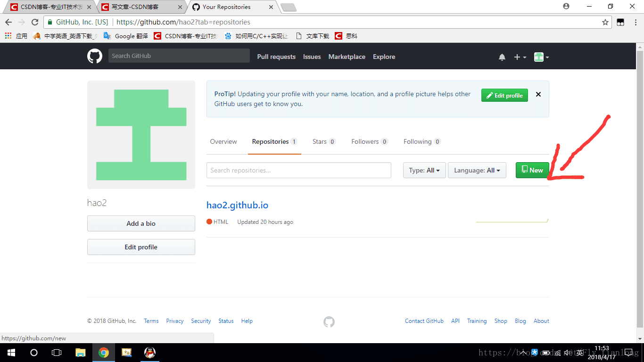Click the footer GitHub logo
The height and width of the screenshot is (362, 644).
pyautogui.click(x=329, y=321)
